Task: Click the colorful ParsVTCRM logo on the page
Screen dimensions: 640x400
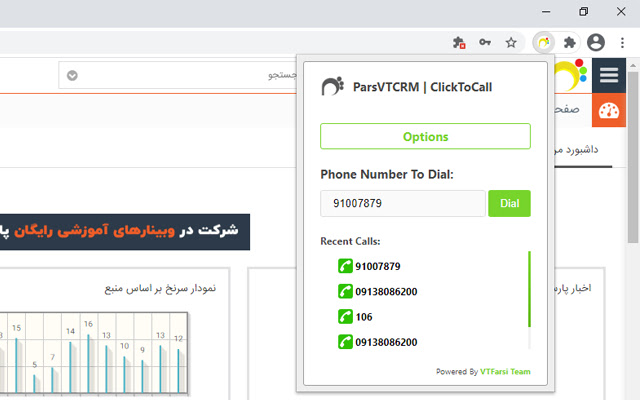Action: click(571, 74)
